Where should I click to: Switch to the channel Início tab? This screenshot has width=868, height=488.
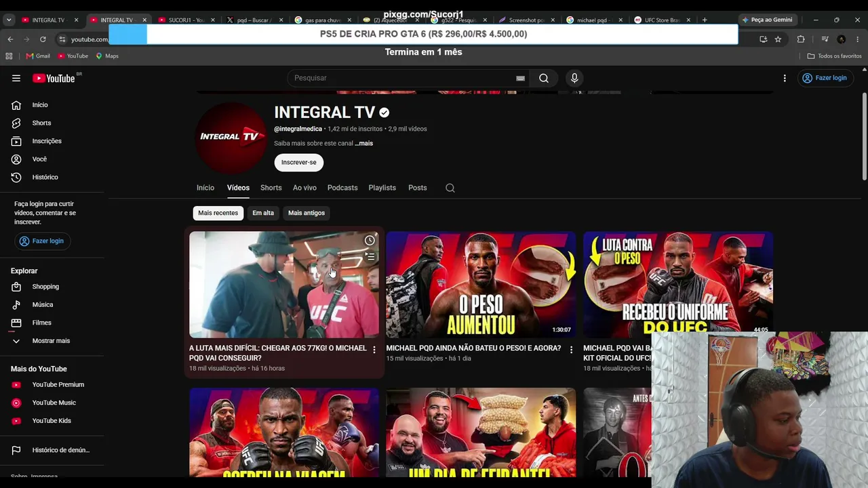coord(205,188)
